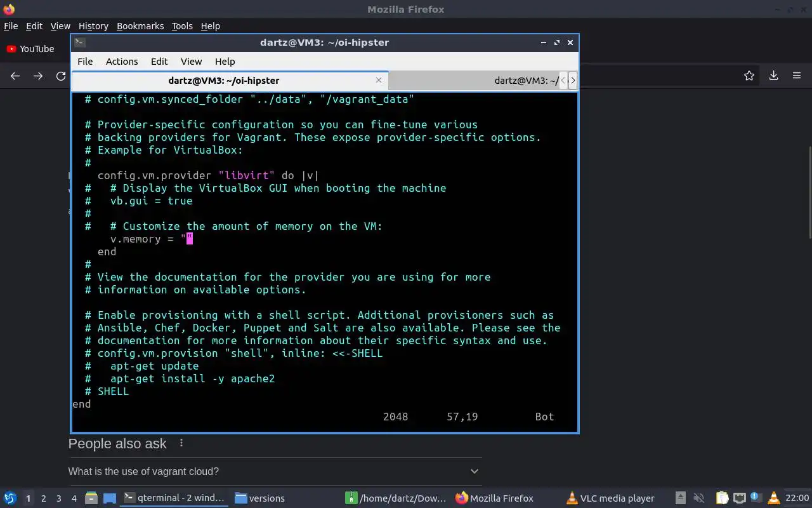Open Firefox View menu
Image resolution: width=812 pixels, height=508 pixels.
60,26
